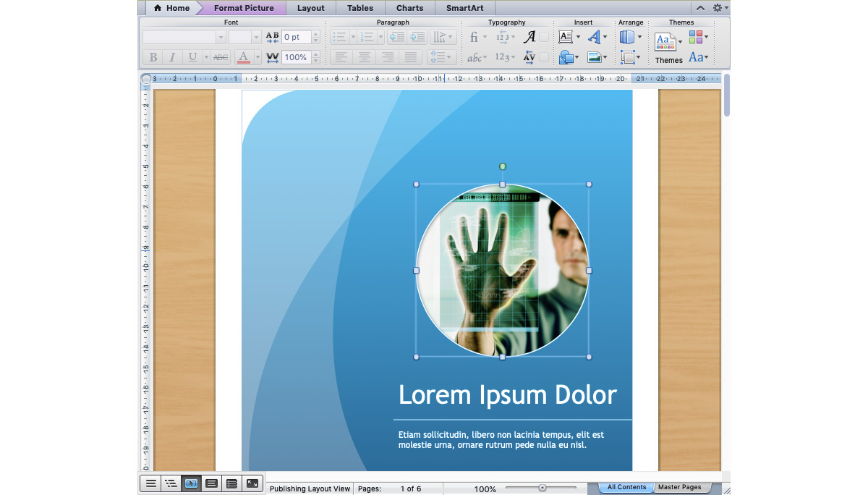This screenshot has width=868, height=495.
Task: Insert a Text Box
Action: 566,37
